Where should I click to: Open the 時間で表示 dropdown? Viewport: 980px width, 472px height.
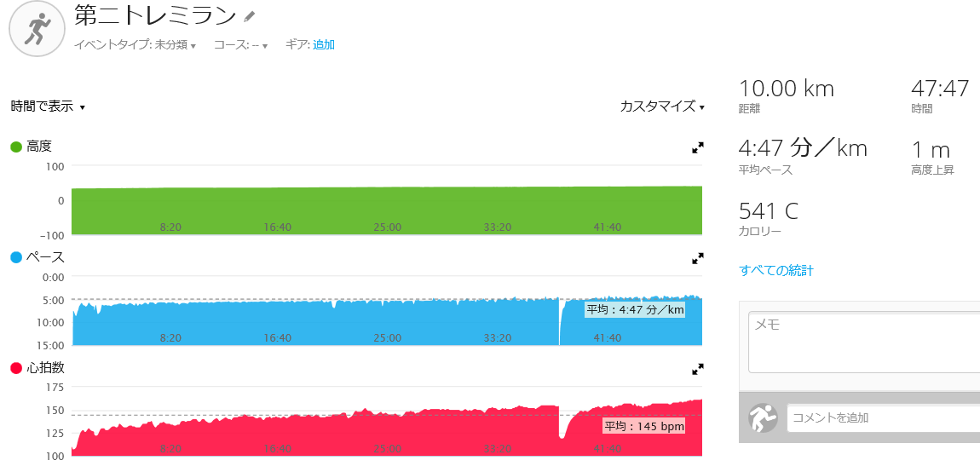(48, 106)
